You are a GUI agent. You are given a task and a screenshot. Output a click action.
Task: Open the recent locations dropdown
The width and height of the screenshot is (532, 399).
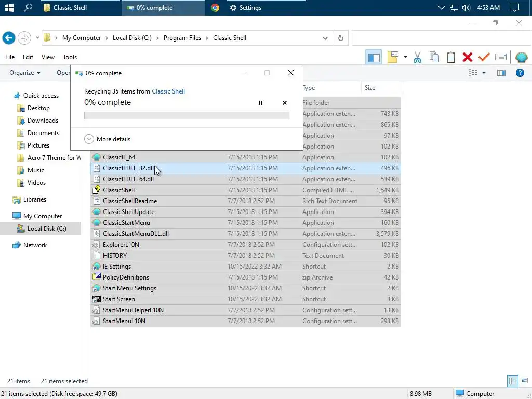point(37,38)
